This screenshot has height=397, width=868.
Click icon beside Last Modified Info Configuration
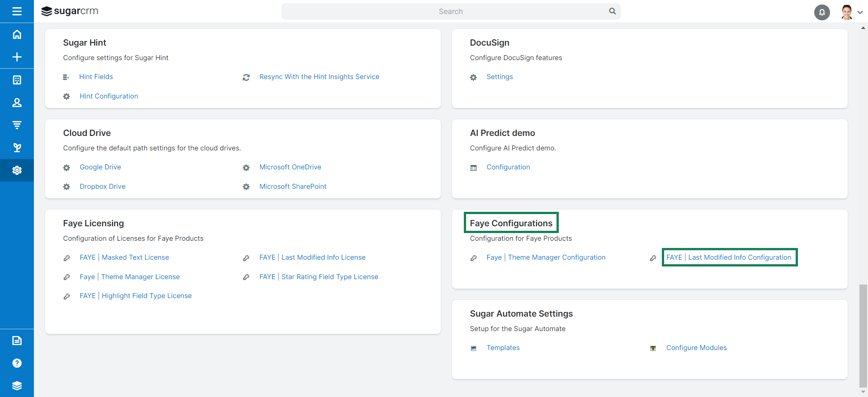click(653, 258)
